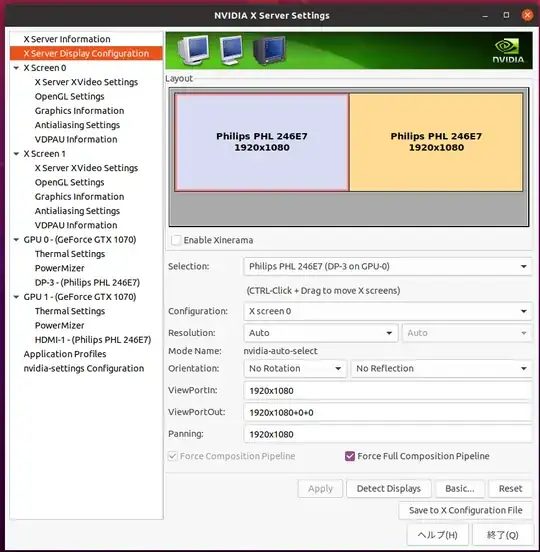Viewport: 540px width, 552px height.
Task: Open Thermal Settings under GPU 1
Action: click(x=70, y=311)
